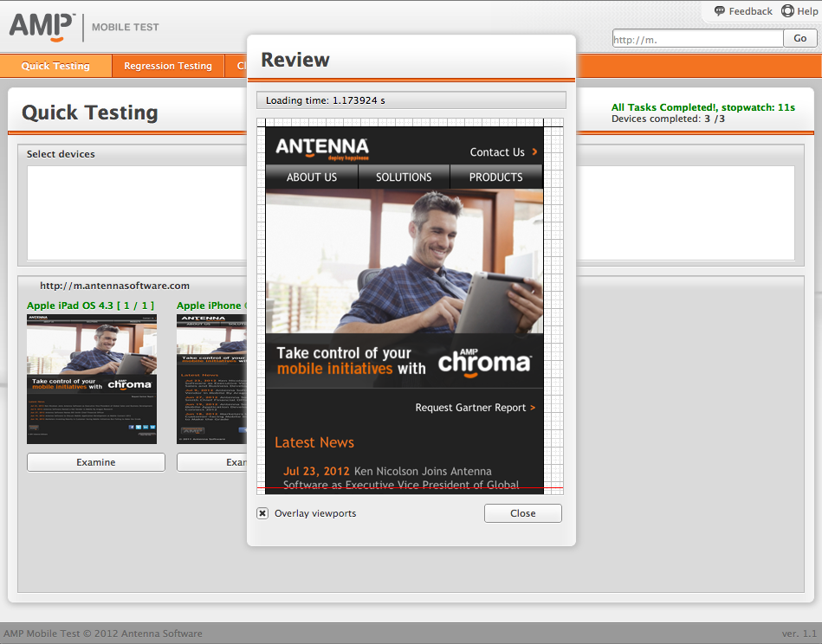This screenshot has width=822, height=644.
Task: Click the ANTENNA logo in preview
Action: [x=322, y=148]
